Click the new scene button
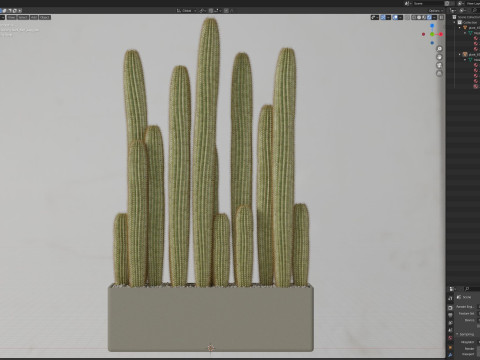This screenshot has height=360, width=480. 447,3
